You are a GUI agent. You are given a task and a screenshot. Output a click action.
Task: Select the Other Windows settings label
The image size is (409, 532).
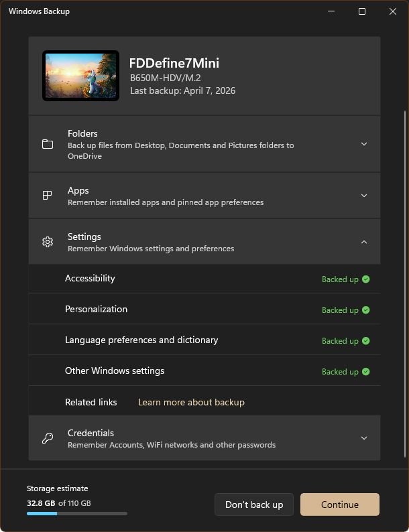pyautogui.click(x=115, y=371)
